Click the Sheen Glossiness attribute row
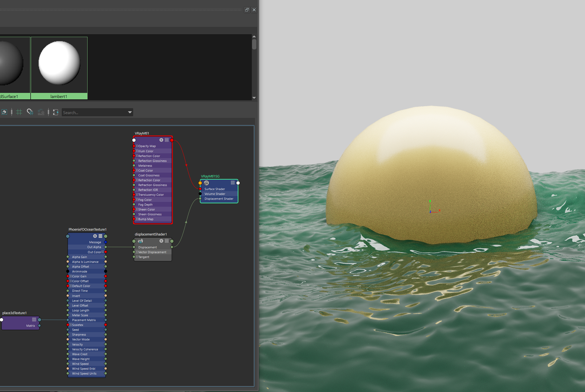 (153, 214)
